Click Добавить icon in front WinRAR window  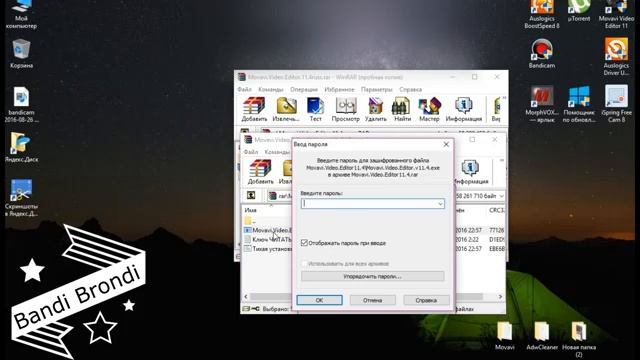pos(260,171)
